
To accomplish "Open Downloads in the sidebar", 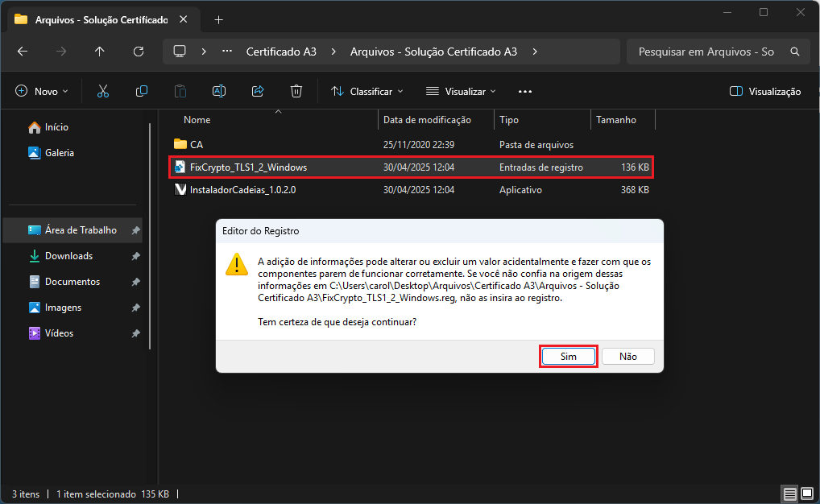I will pyautogui.click(x=68, y=256).
